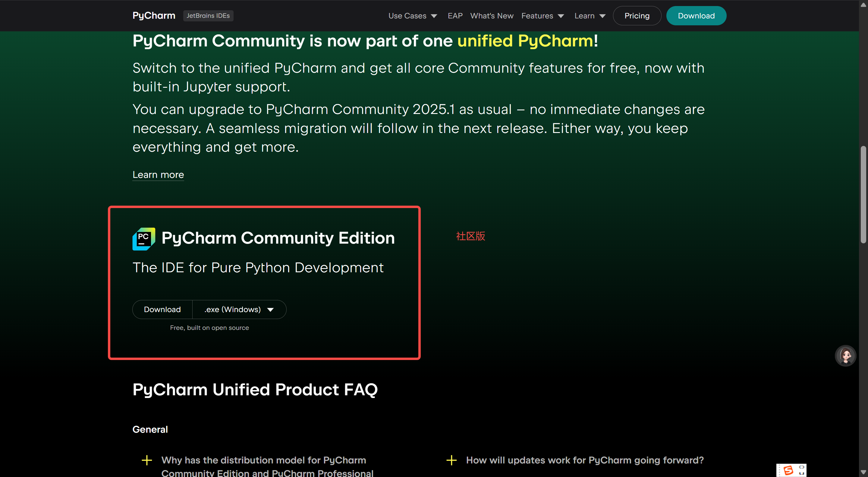Expand the updates FAQ plus icon
Viewport: 868px width, 477px height.
(x=451, y=460)
